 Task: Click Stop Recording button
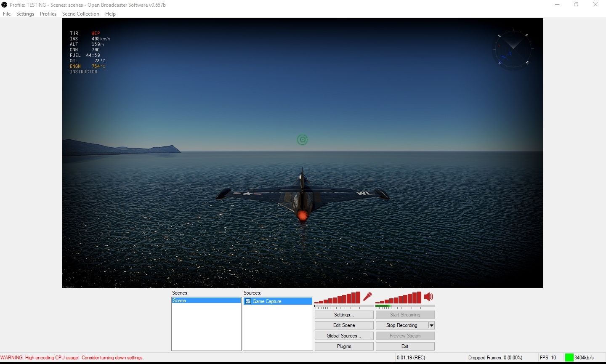click(402, 325)
